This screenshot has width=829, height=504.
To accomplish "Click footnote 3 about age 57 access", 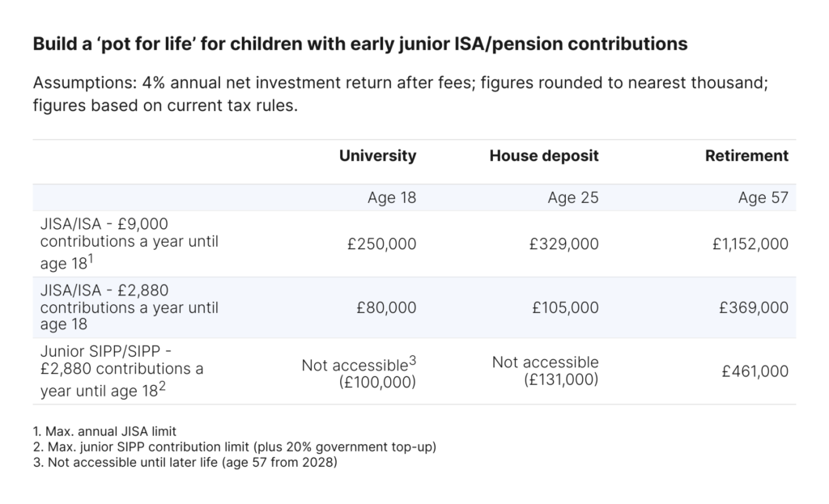I will (x=185, y=463).
